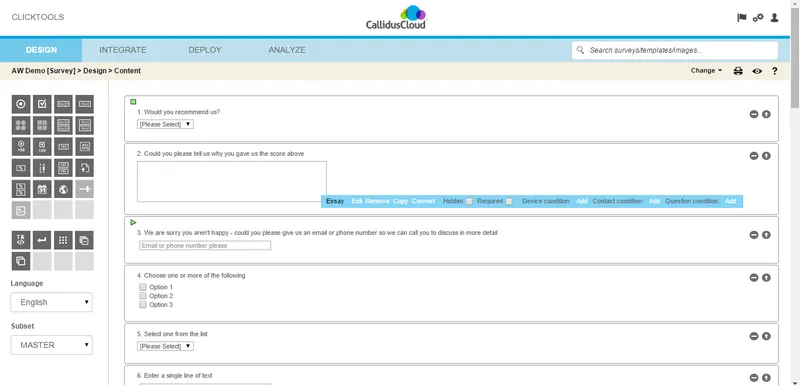Select the radio button grid question icon
Image resolution: width=800 pixels, height=386 pixels.
pyautogui.click(x=21, y=125)
